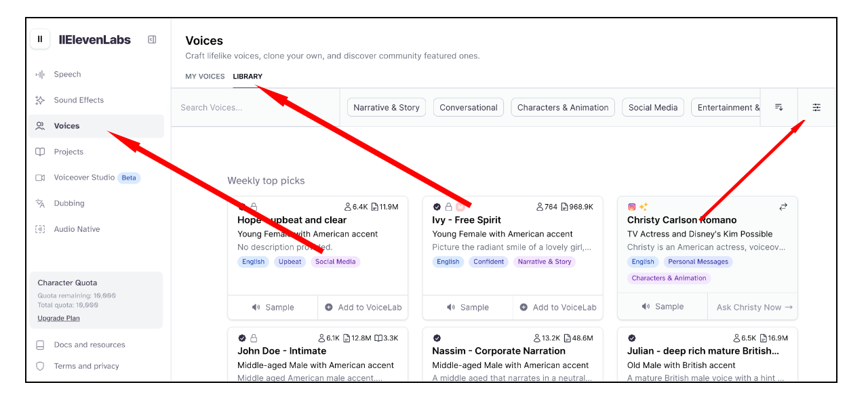Click the sparkles icon on Christy card
The width and height of the screenshot is (868, 408).
tap(644, 207)
